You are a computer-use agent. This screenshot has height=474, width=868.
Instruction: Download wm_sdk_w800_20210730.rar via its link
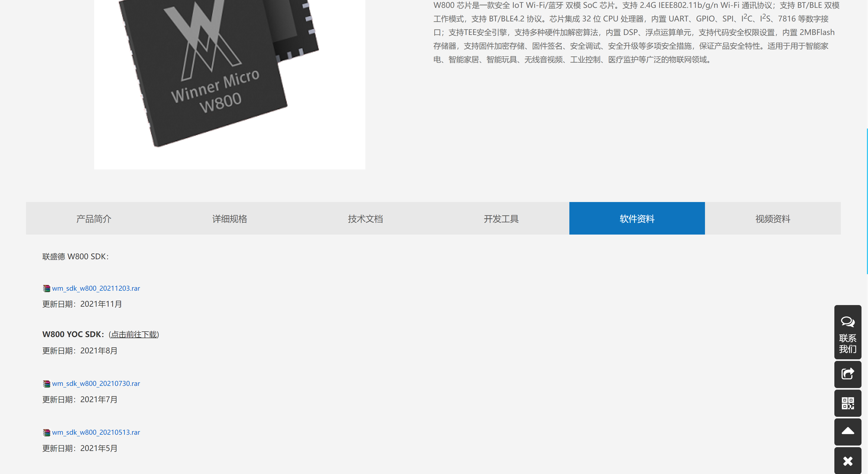[x=96, y=383]
